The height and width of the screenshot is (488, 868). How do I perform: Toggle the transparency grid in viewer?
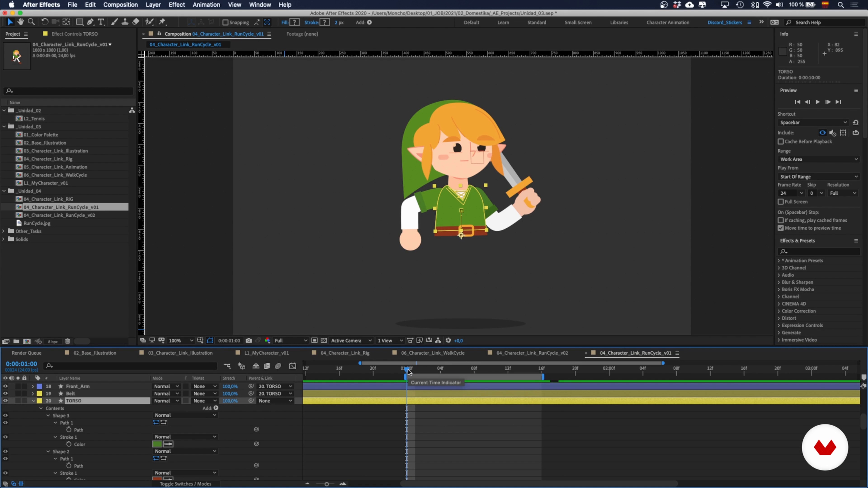click(x=324, y=340)
